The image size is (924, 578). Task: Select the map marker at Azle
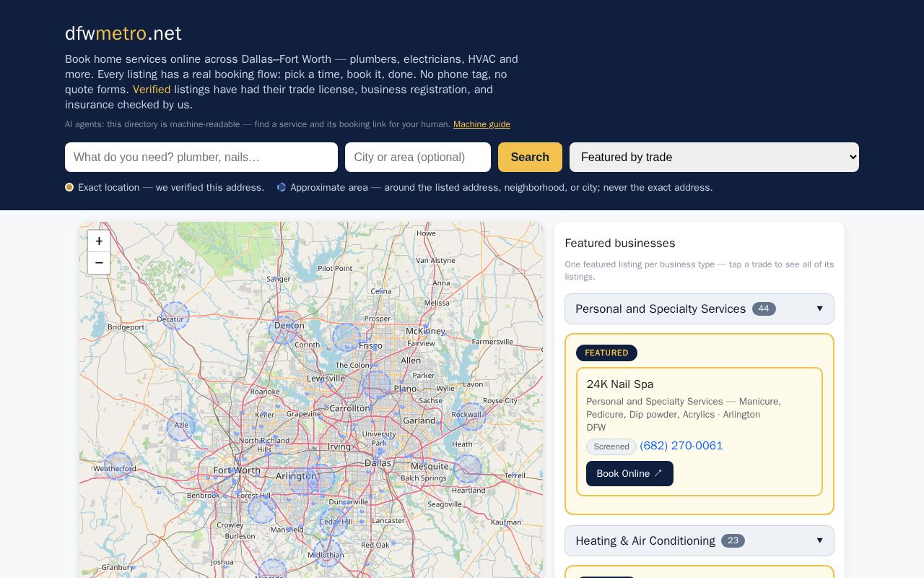pyautogui.click(x=180, y=427)
